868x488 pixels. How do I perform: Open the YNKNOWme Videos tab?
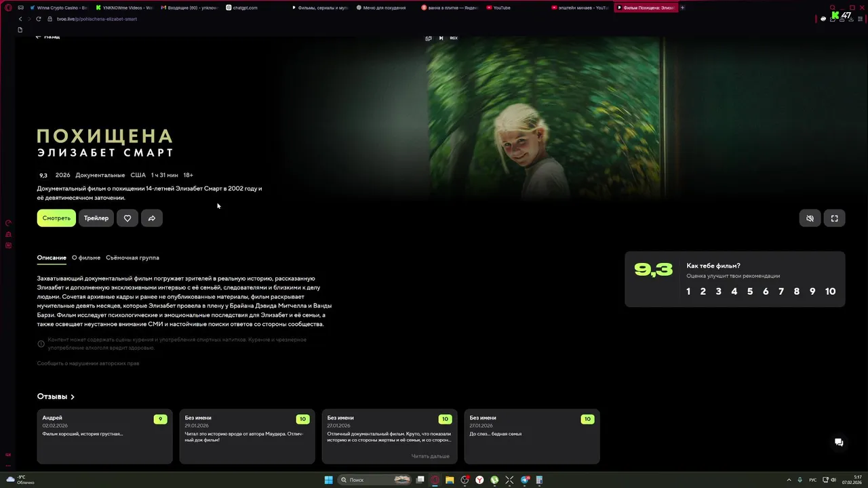125,7
